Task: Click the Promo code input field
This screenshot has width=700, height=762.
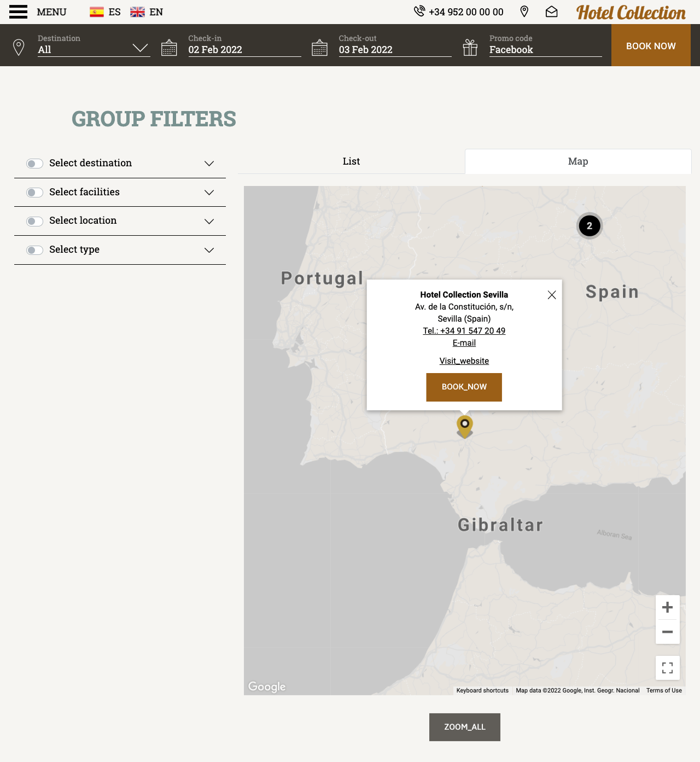Action: (546, 49)
